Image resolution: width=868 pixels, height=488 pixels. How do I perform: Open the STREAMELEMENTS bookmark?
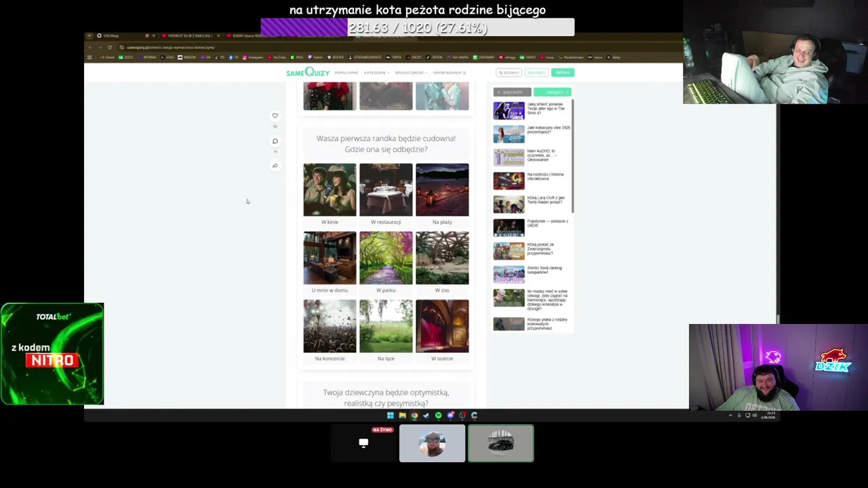[x=366, y=58]
